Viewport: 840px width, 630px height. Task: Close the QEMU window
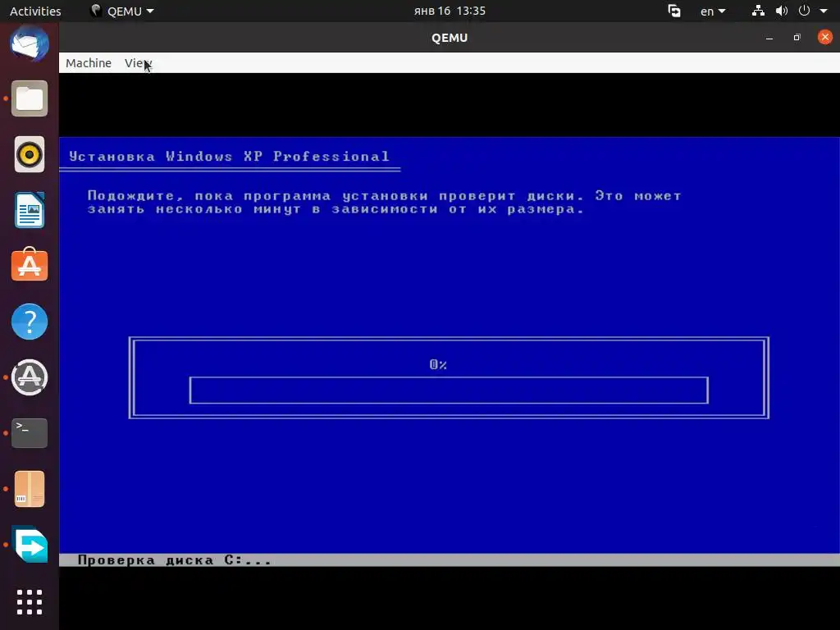click(825, 37)
